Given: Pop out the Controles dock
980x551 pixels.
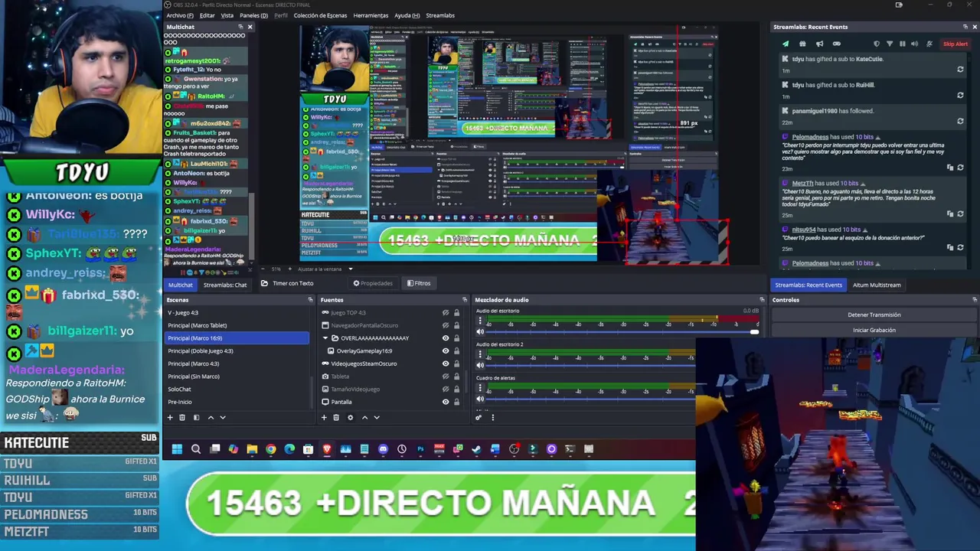Looking at the screenshot, I should point(974,300).
